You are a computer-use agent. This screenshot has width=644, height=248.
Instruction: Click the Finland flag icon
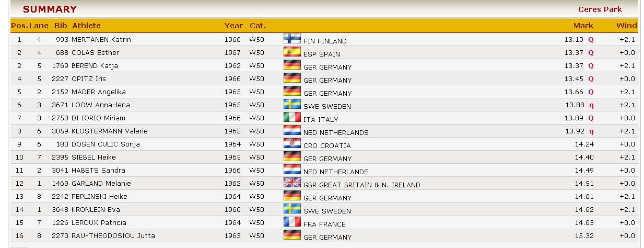[292, 39]
